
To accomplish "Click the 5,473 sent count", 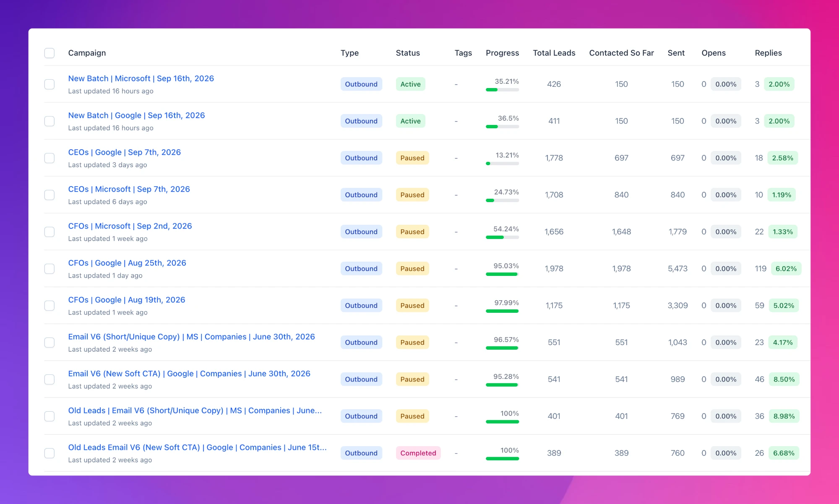I will 677,269.
